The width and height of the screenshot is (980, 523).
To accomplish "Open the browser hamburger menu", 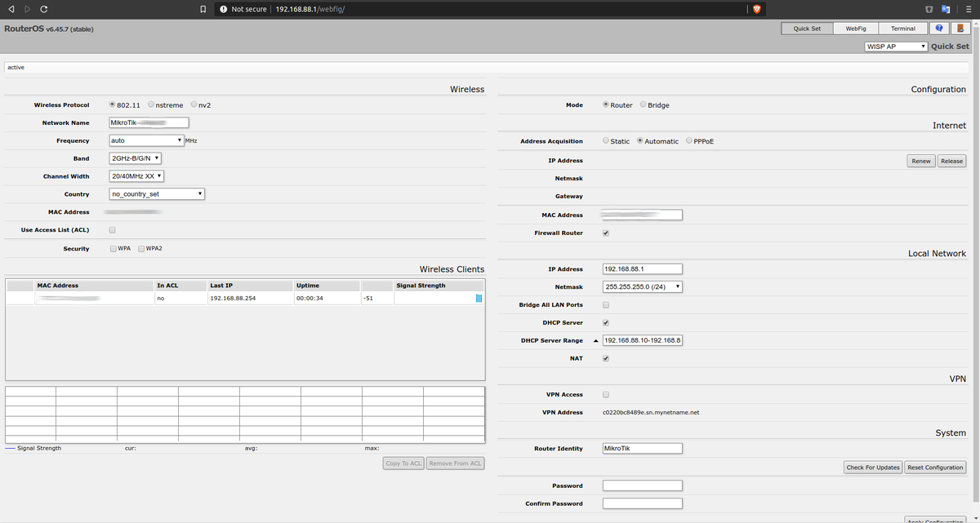I will [x=967, y=9].
